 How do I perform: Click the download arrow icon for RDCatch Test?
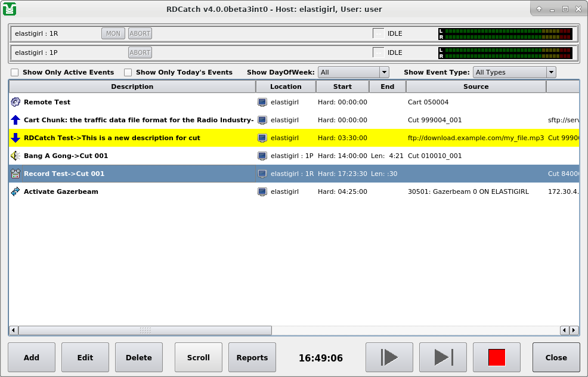coord(16,138)
